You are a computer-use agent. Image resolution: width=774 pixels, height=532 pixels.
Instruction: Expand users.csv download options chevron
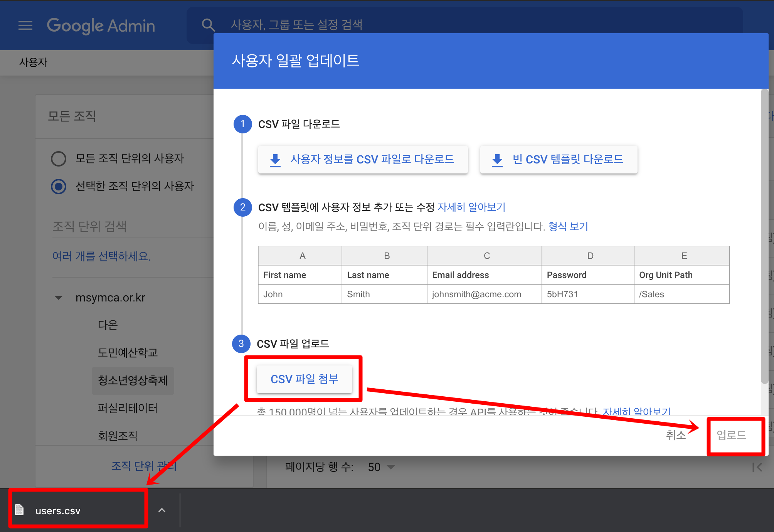click(162, 510)
